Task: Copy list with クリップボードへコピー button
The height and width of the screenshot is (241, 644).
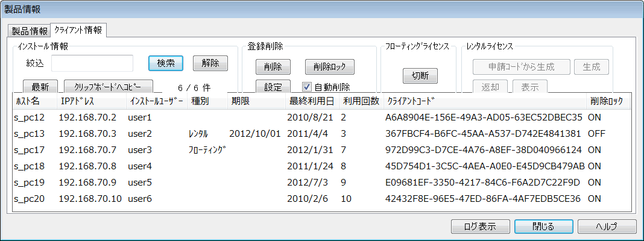Action: (109, 87)
